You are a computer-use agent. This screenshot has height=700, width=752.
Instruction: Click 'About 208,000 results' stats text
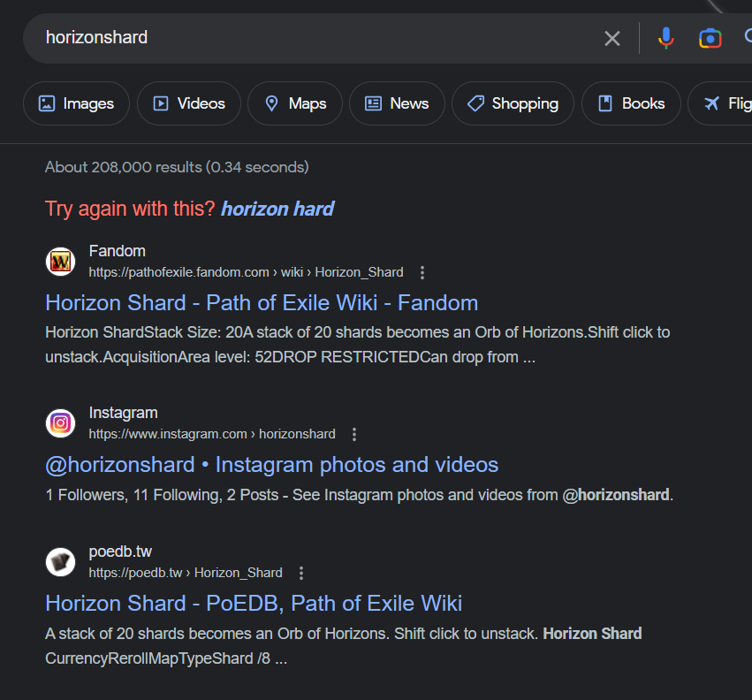tap(177, 167)
